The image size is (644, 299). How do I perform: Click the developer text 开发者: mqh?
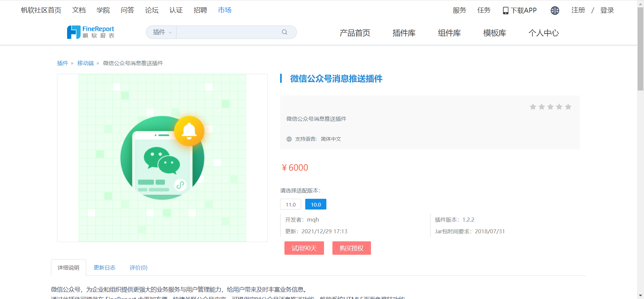[x=302, y=220]
